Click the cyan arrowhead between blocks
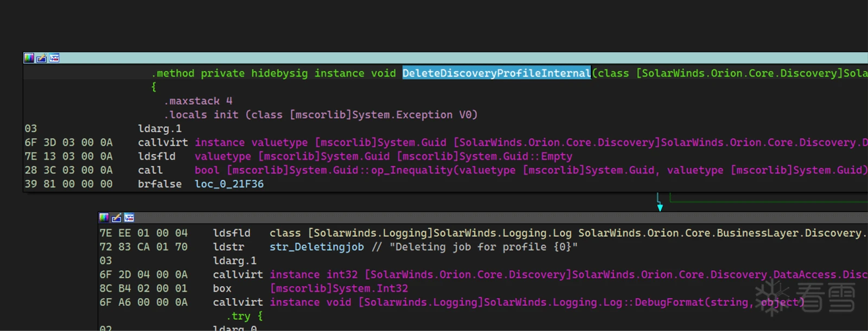 [660, 207]
